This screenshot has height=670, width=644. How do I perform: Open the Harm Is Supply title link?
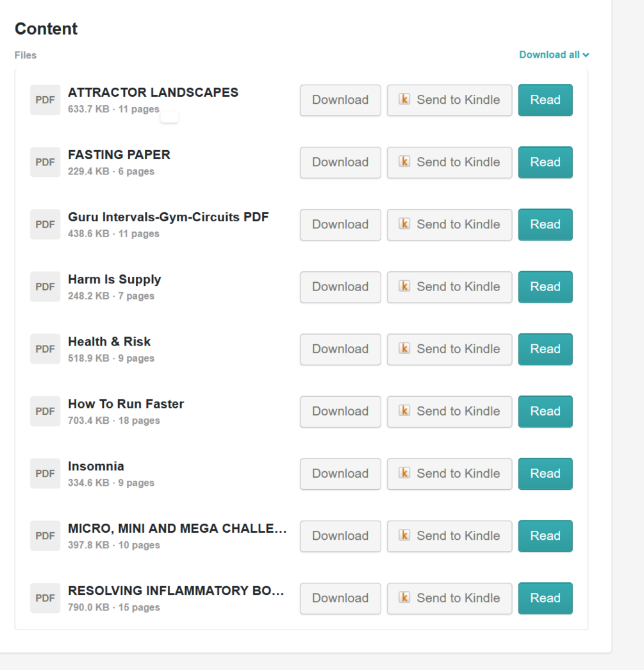115,280
